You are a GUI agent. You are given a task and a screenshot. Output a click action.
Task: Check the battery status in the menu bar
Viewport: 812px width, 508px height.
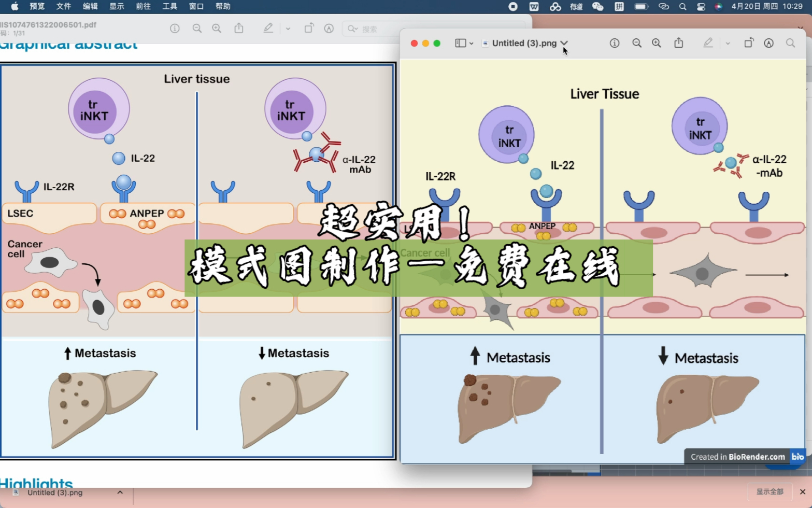click(x=641, y=6)
